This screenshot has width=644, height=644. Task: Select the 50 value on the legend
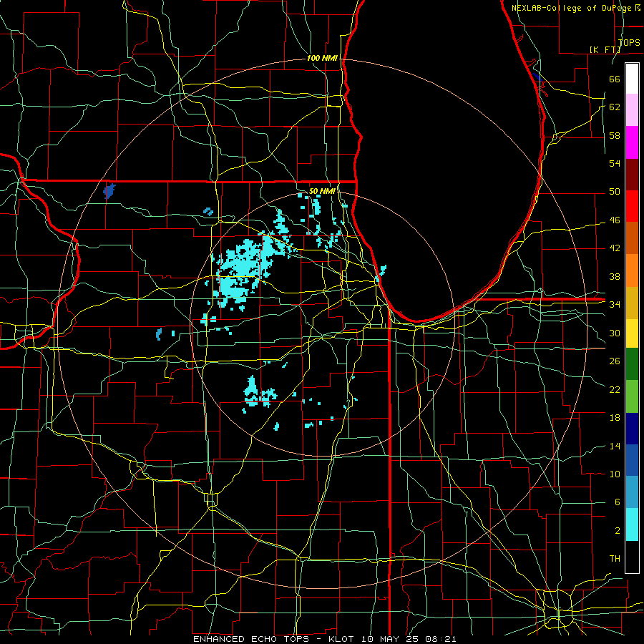[x=615, y=192]
